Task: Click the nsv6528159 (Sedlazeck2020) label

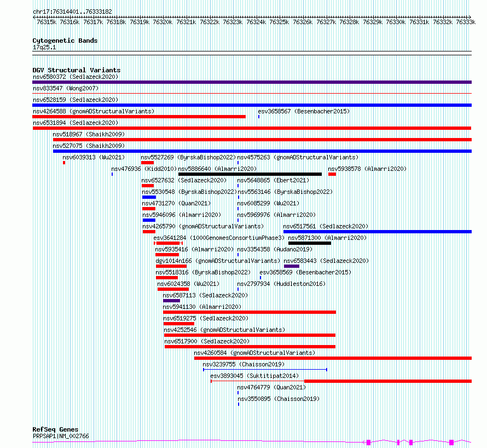Action: pos(76,100)
